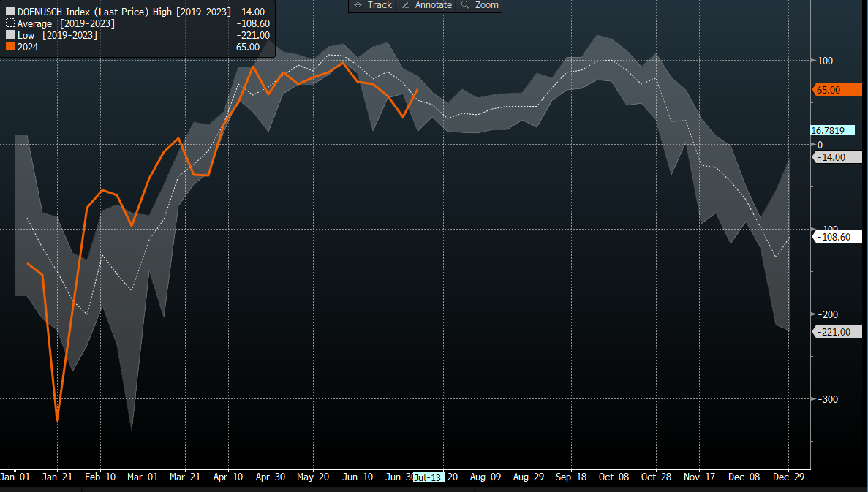Viewport: 868px width, 492px height.
Task: Click the 100 y-axis tick label
Action: (825, 61)
